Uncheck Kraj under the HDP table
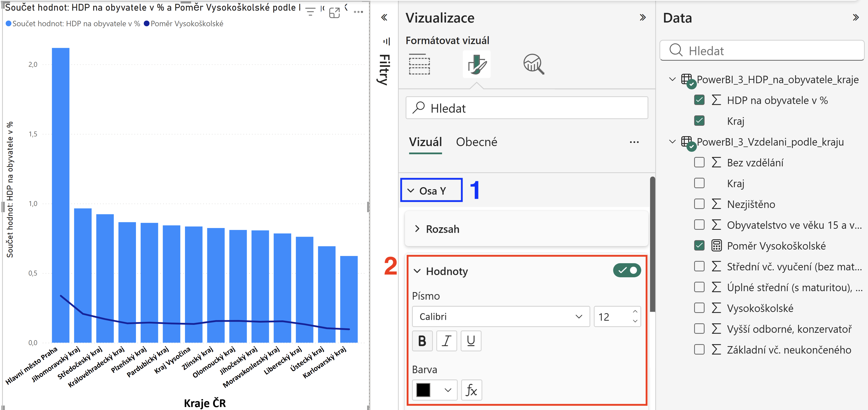The image size is (868, 410). click(x=699, y=121)
